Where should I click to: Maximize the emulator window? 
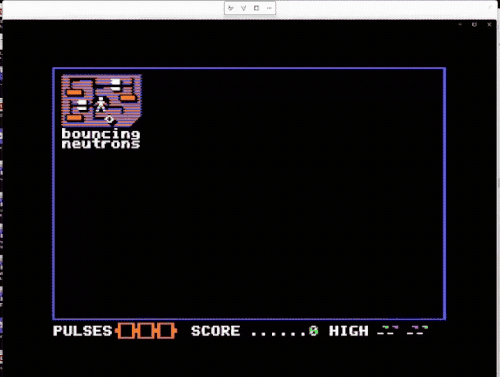click(474, 24)
